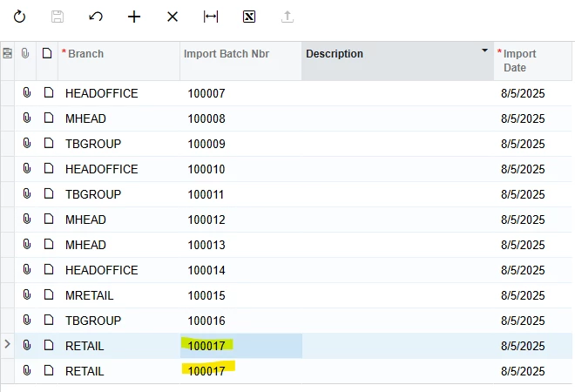Sort by the Branch column header
The height and width of the screenshot is (392, 575).
click(118, 61)
